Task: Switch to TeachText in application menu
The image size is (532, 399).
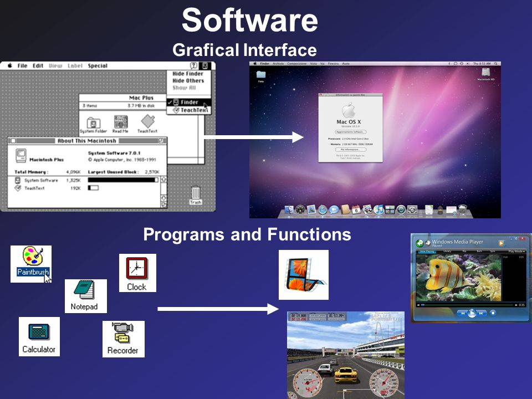Action: 190,110
